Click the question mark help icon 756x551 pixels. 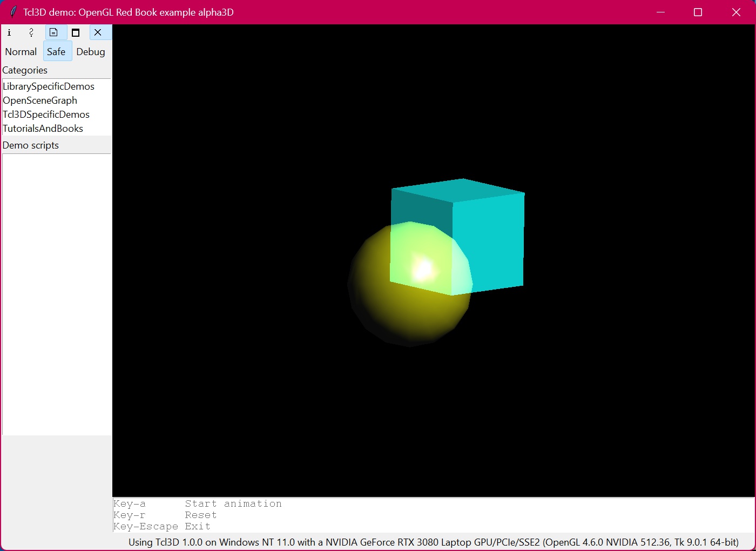tap(31, 32)
